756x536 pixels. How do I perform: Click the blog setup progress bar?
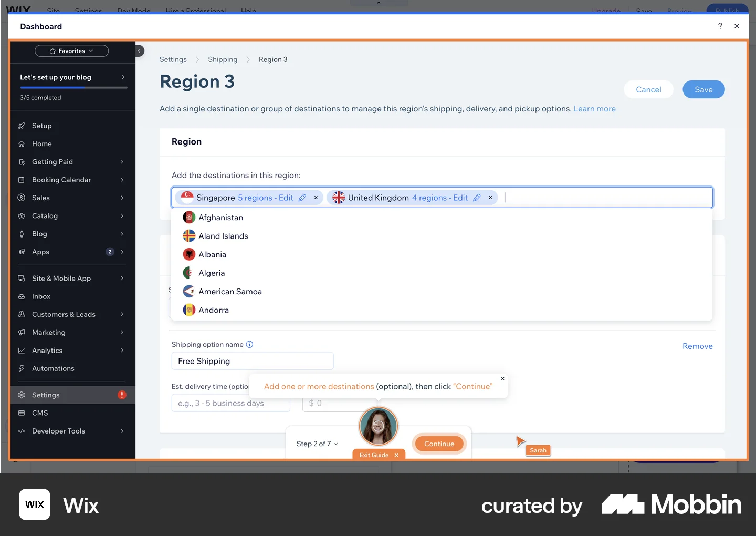(73, 87)
